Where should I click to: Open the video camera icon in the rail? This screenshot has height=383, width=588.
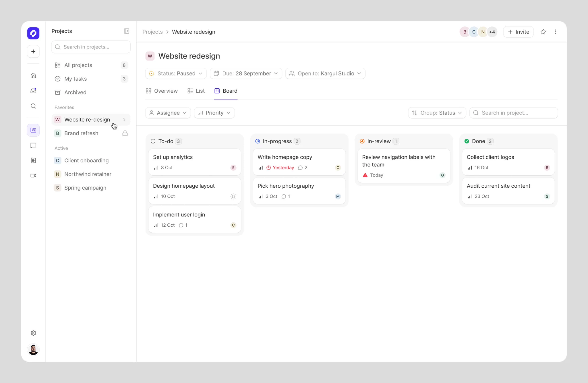point(33,176)
